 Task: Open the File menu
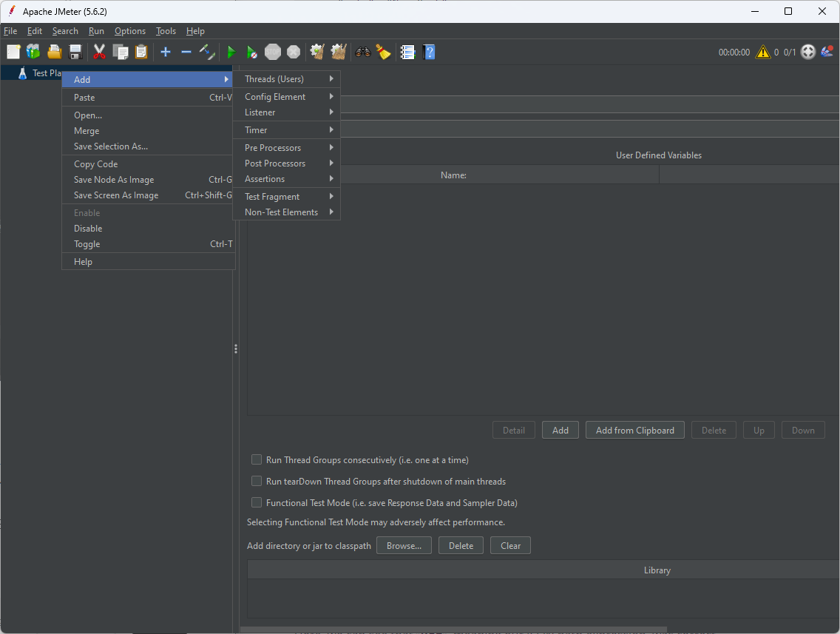pos(10,31)
